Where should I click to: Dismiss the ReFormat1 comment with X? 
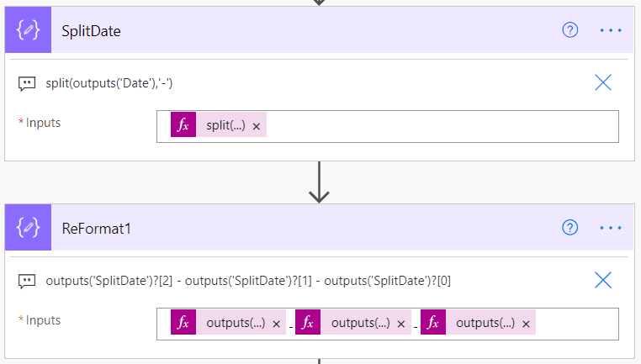pos(603,280)
